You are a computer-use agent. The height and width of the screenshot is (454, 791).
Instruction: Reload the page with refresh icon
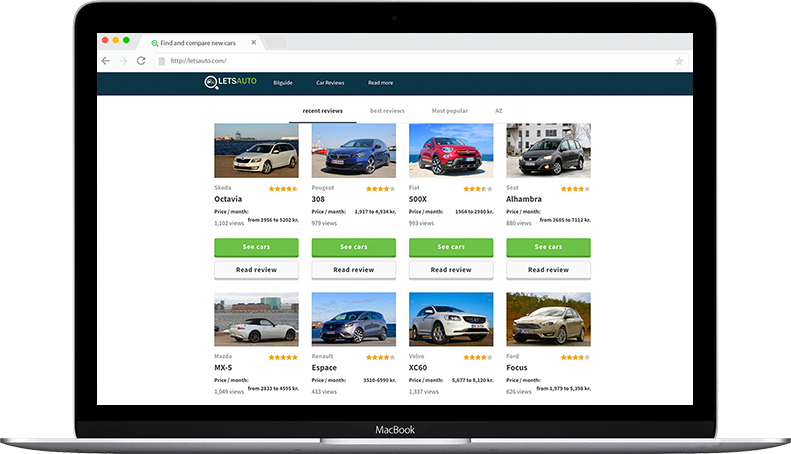click(141, 61)
